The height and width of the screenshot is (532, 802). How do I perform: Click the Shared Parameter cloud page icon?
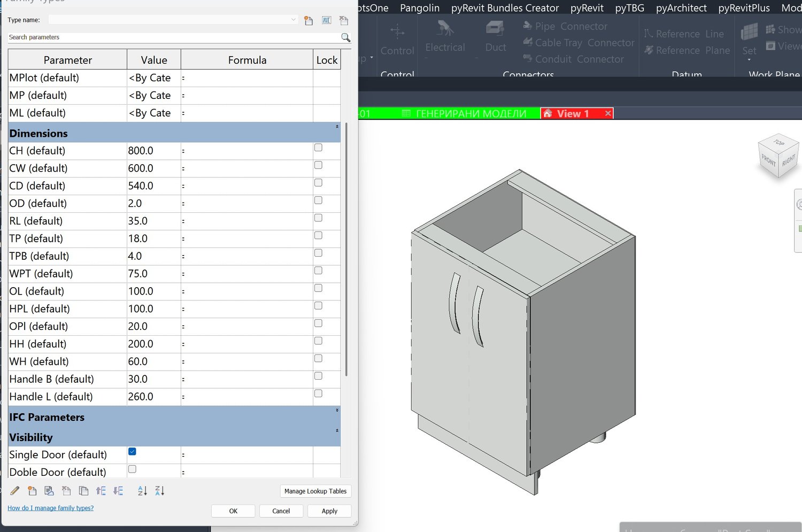tap(49, 490)
